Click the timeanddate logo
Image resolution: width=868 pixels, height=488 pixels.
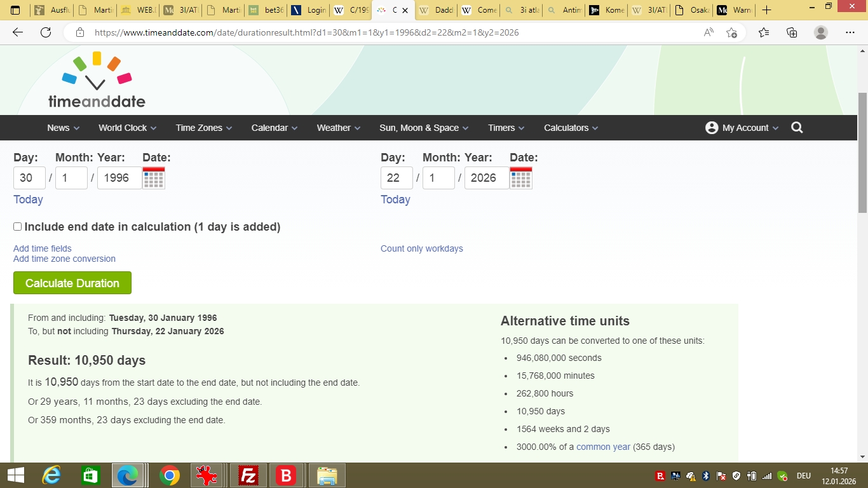click(97, 80)
